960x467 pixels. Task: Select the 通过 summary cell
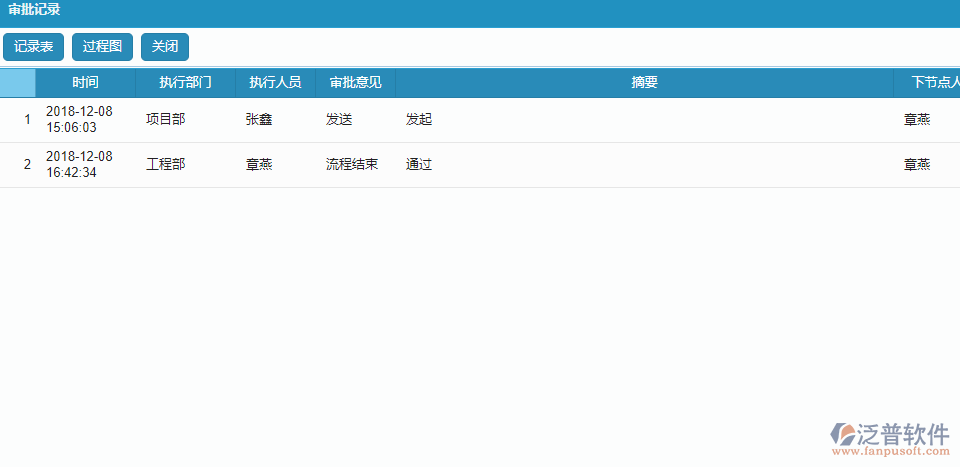[419, 165]
